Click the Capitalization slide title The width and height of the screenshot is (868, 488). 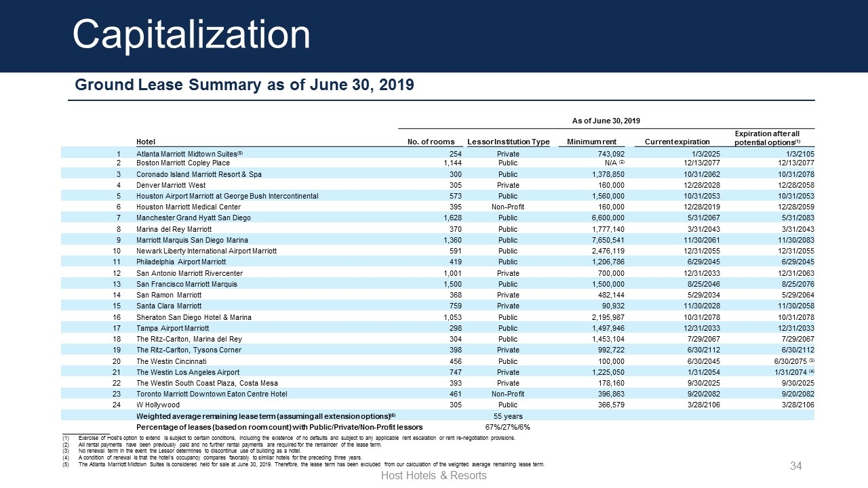pos(191,35)
